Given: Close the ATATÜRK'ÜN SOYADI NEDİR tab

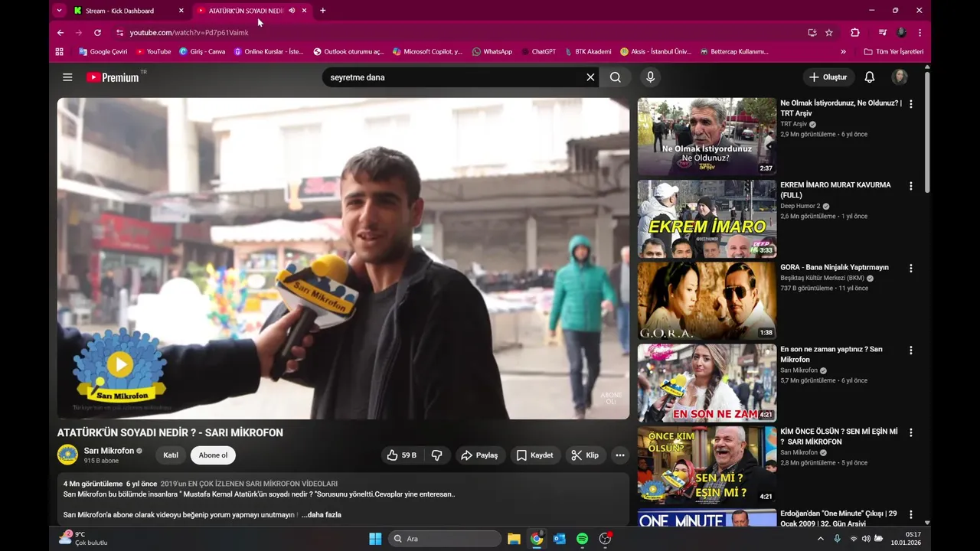Looking at the screenshot, I should (x=304, y=11).
